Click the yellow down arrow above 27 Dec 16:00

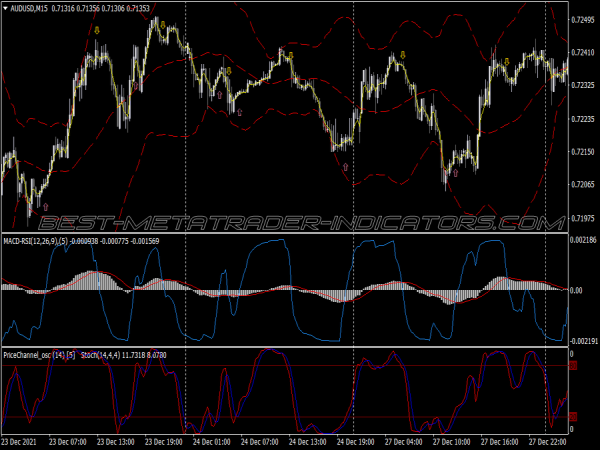click(x=507, y=62)
